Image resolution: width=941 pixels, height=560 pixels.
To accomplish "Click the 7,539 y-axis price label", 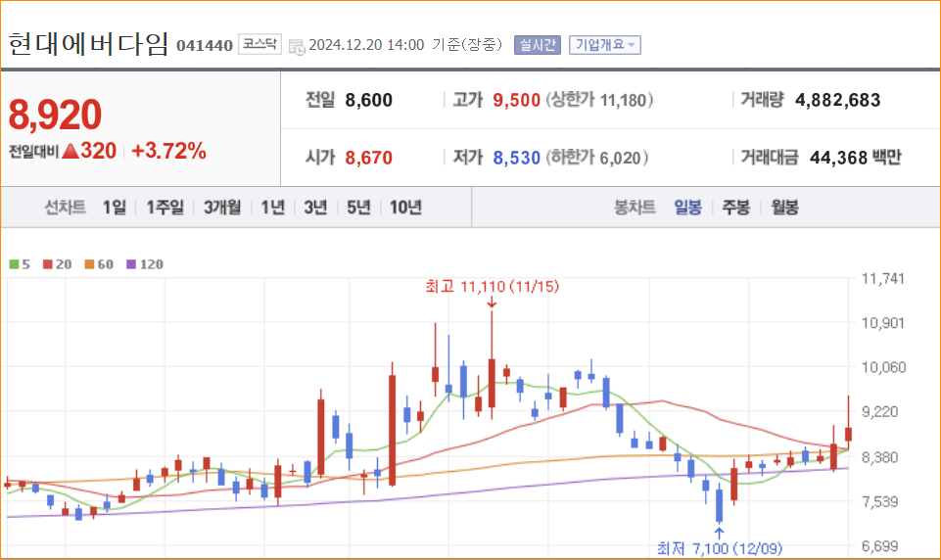I will (x=879, y=501).
